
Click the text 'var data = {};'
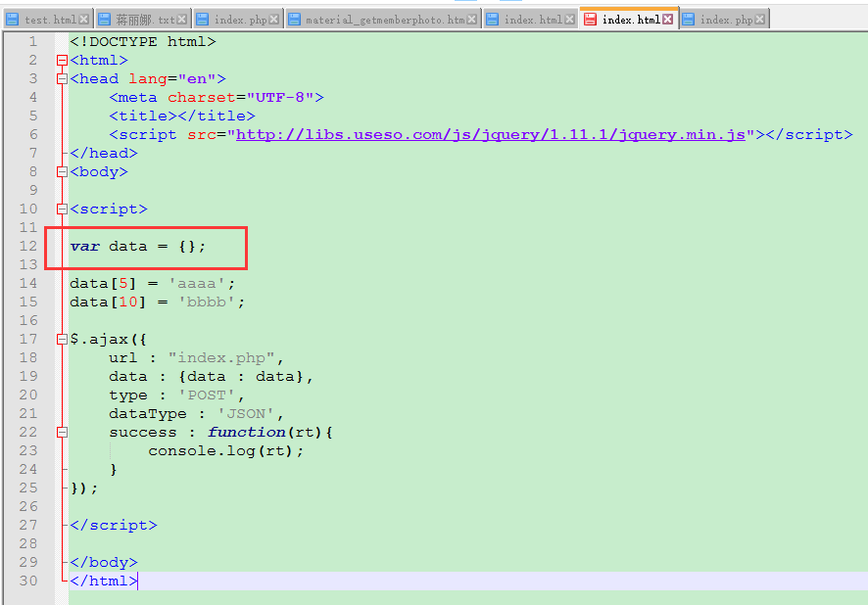click(138, 247)
